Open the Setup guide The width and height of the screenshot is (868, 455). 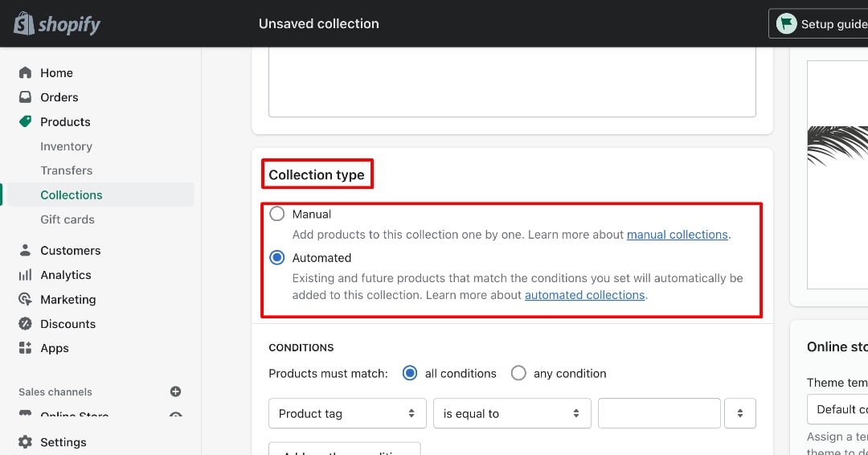818,24
